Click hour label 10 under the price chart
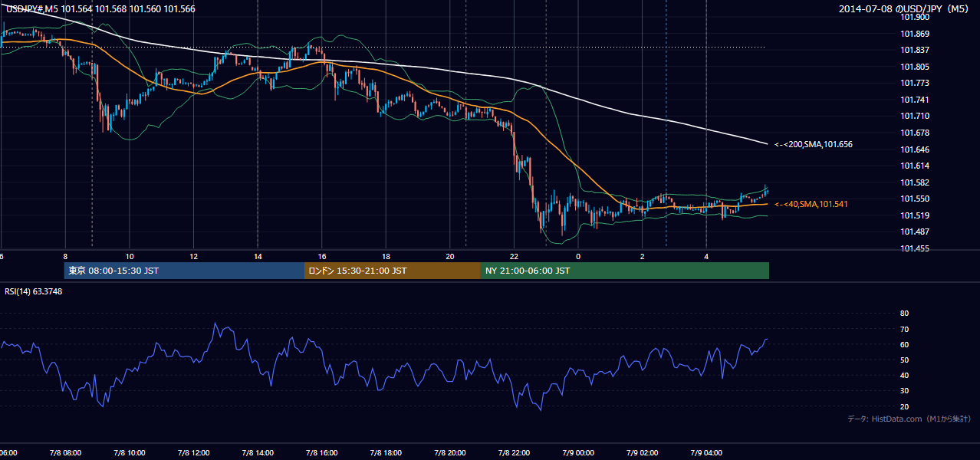The height and width of the screenshot is (460, 980). pyautogui.click(x=130, y=256)
